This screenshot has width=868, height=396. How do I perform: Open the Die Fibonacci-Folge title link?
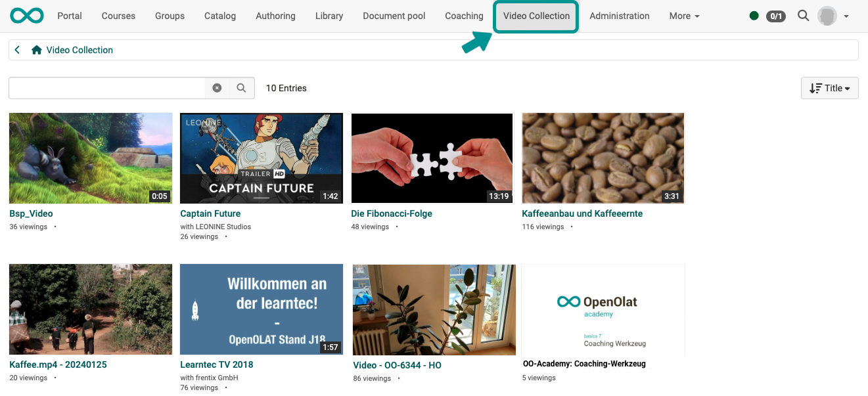tap(392, 213)
